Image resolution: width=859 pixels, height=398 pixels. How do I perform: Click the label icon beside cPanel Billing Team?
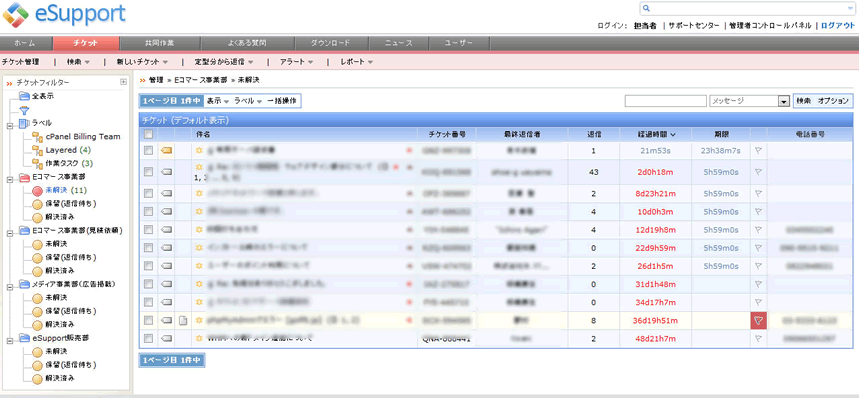(37, 137)
